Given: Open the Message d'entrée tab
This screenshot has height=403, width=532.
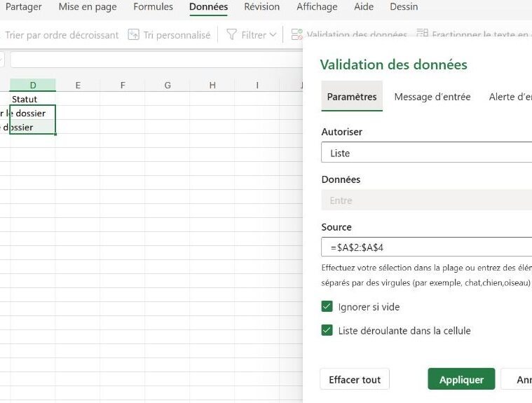Looking at the screenshot, I should click(432, 97).
